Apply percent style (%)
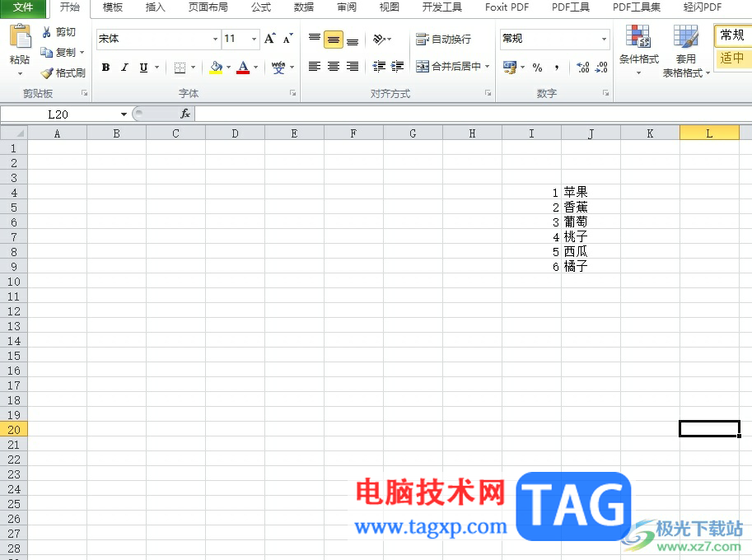The width and height of the screenshot is (752, 560). coord(538,68)
